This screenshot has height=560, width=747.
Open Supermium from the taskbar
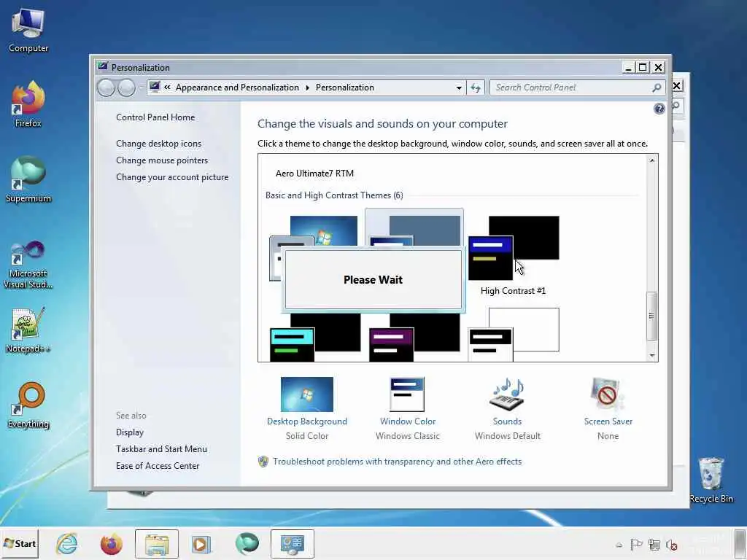tap(247, 544)
